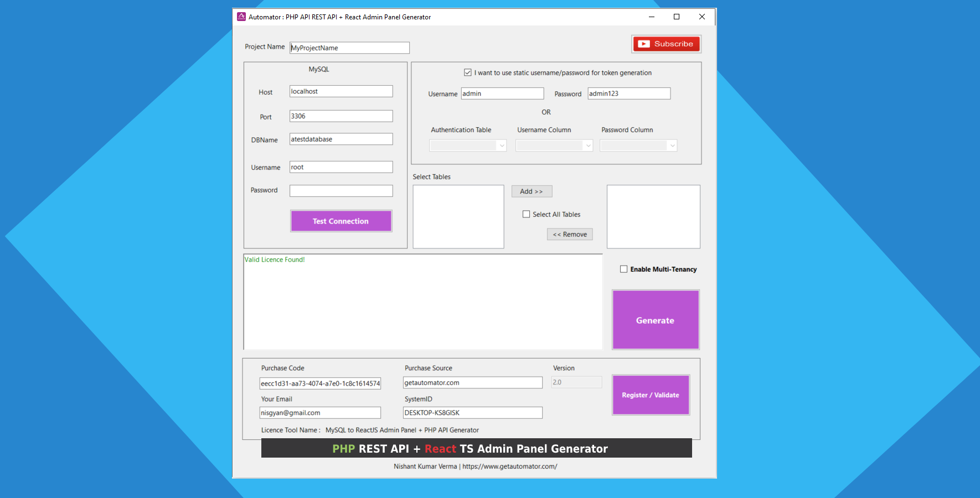Click the log output area

tap(423, 302)
